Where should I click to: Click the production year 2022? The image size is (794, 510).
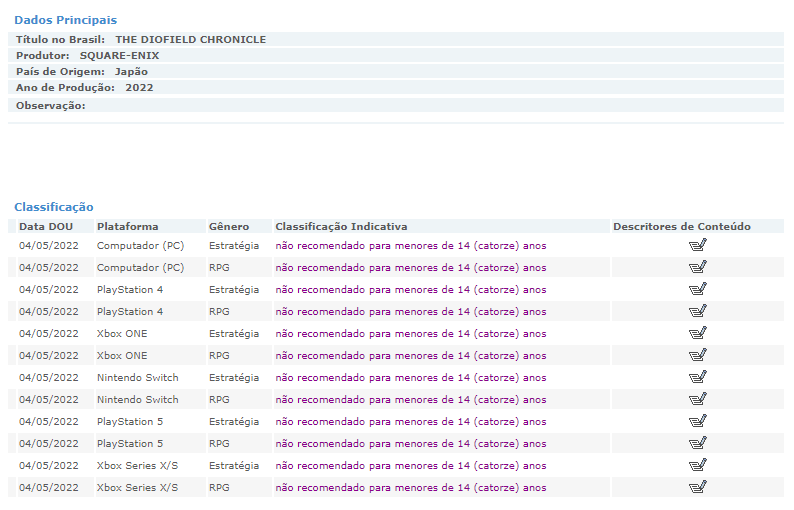point(139,88)
